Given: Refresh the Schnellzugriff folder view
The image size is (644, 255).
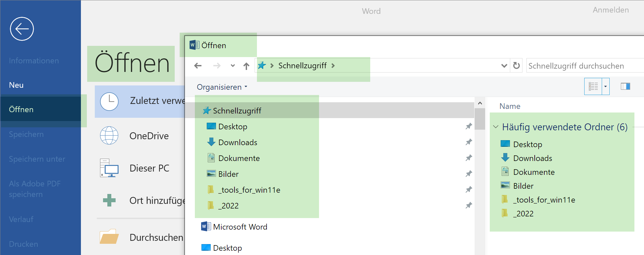Looking at the screenshot, I should (517, 66).
